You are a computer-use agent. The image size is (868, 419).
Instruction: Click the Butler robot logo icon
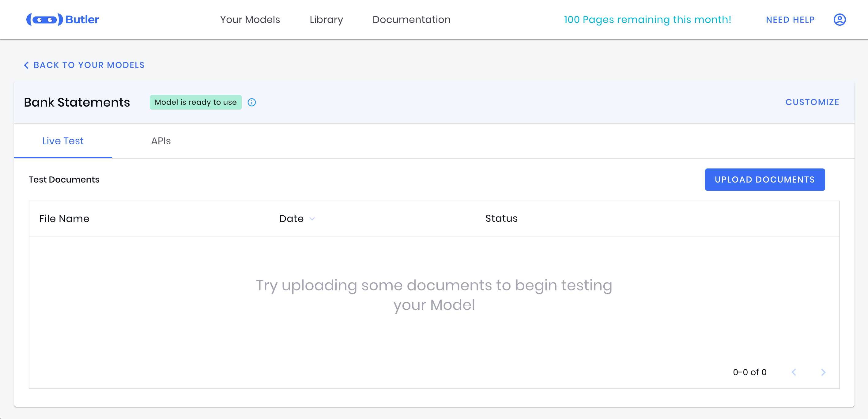click(44, 20)
